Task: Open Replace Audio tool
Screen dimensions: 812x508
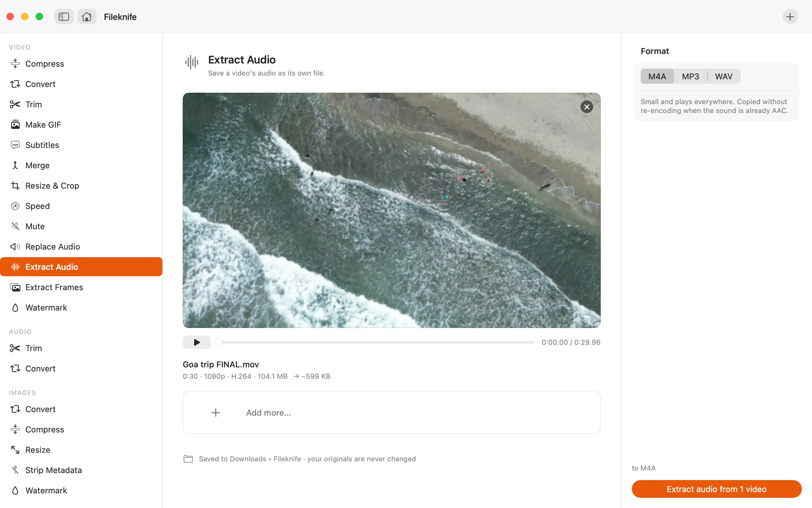Action: pos(81,247)
